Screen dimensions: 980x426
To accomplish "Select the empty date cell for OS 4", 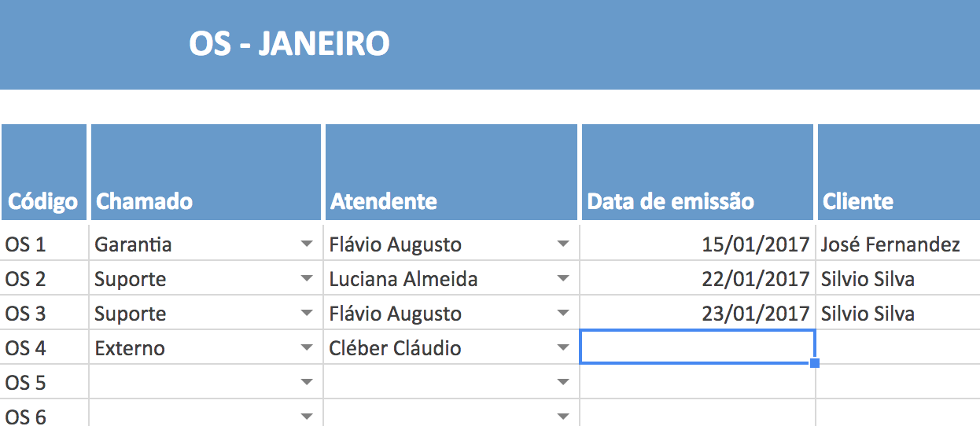I will click(x=697, y=347).
